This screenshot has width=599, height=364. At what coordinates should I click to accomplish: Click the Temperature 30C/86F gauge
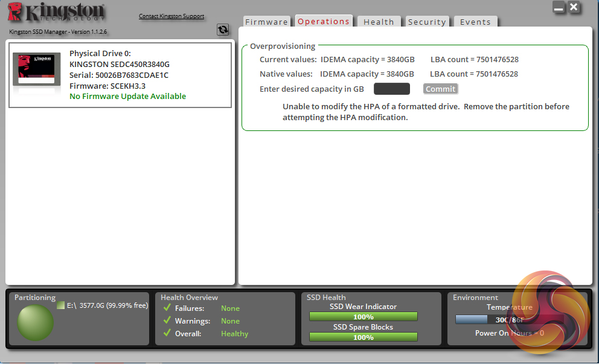click(509, 320)
